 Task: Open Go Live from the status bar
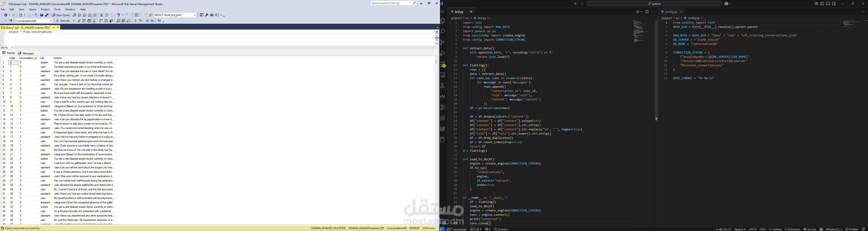click(812, 229)
